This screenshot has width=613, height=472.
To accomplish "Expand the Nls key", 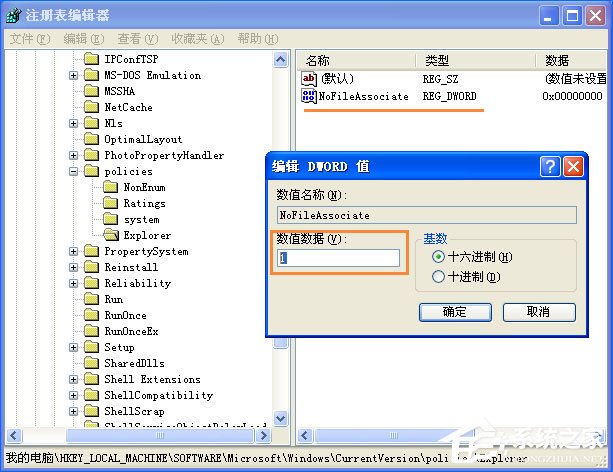I will point(73,123).
